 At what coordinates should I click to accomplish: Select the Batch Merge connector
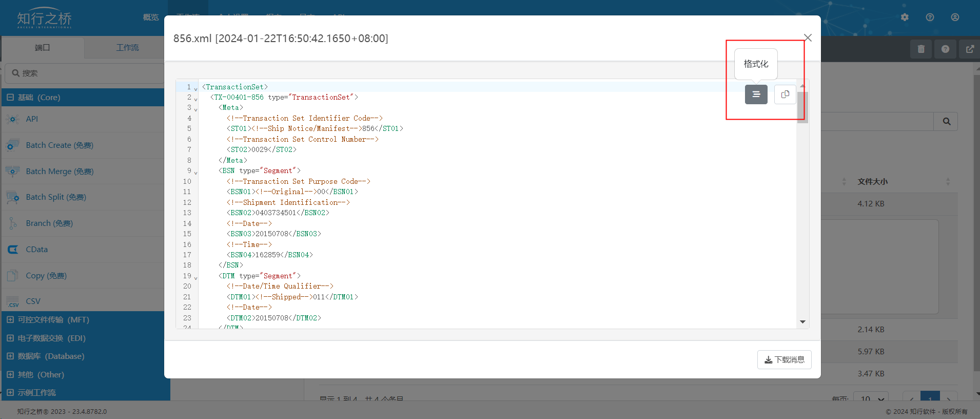pyautogui.click(x=60, y=172)
